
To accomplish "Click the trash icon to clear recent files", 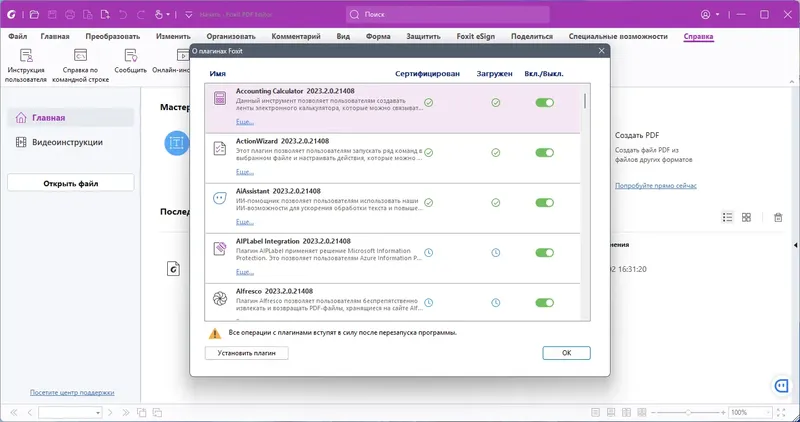I will click(x=778, y=217).
